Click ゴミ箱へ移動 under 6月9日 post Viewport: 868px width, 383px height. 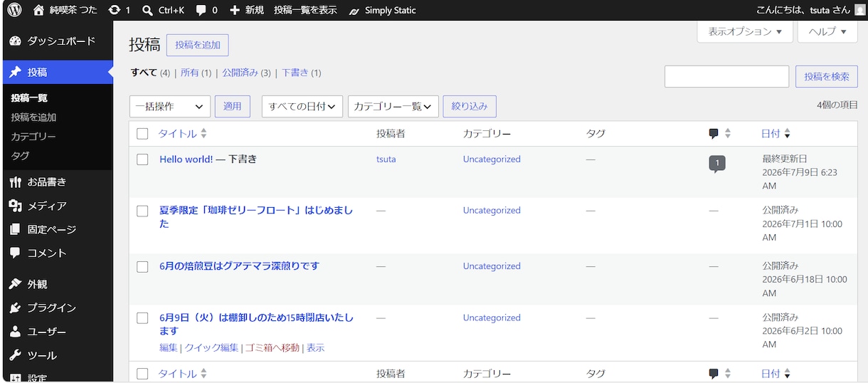pyautogui.click(x=272, y=348)
